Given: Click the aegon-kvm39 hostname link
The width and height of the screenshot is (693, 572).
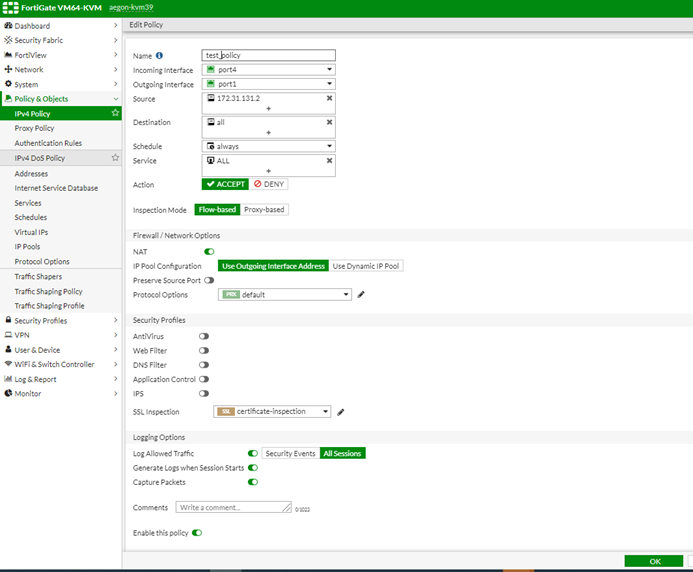Looking at the screenshot, I should 131,8.
